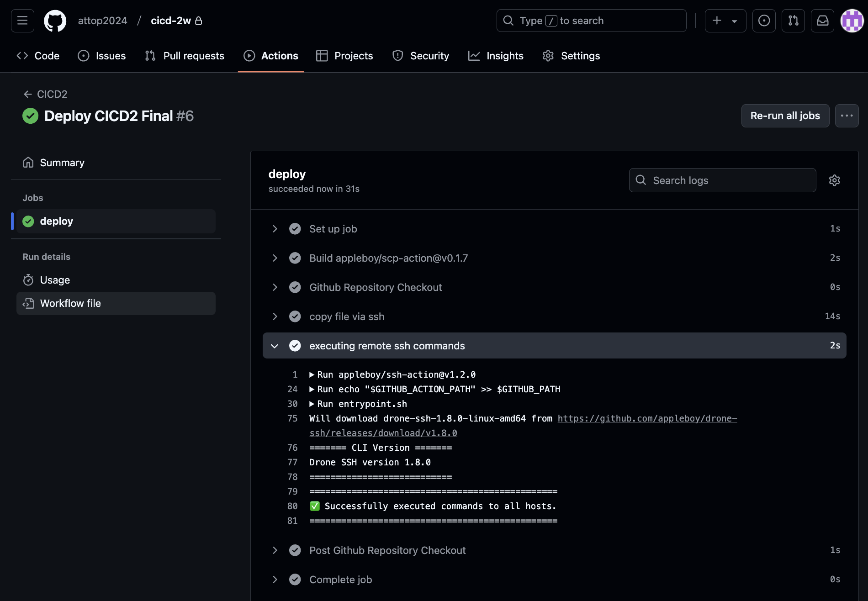Click status check icon for Complete job

[x=295, y=580]
